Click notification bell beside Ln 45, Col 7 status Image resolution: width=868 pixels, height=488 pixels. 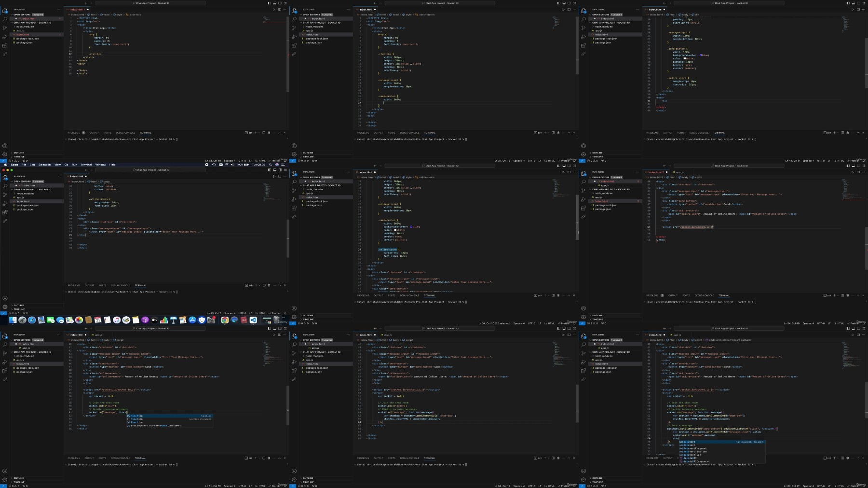285,313
